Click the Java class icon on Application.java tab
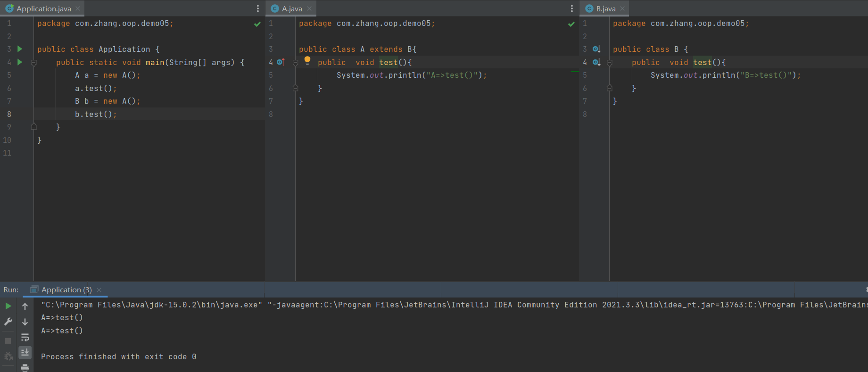868x372 pixels. tap(9, 8)
